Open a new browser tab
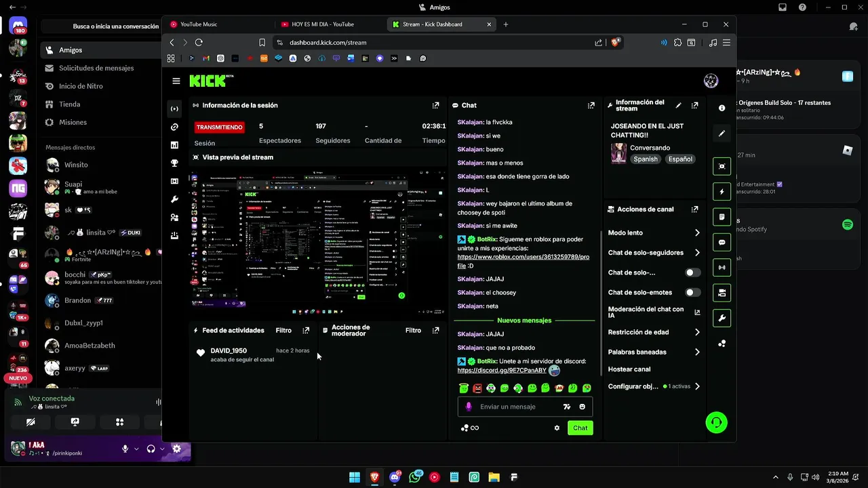Image resolution: width=868 pixels, height=488 pixels. pos(505,24)
